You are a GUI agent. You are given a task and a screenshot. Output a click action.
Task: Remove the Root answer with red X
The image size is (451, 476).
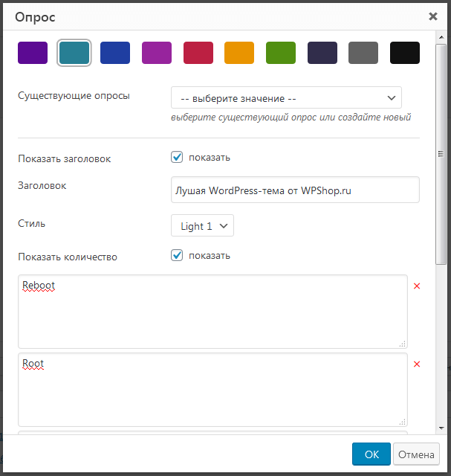(x=417, y=364)
